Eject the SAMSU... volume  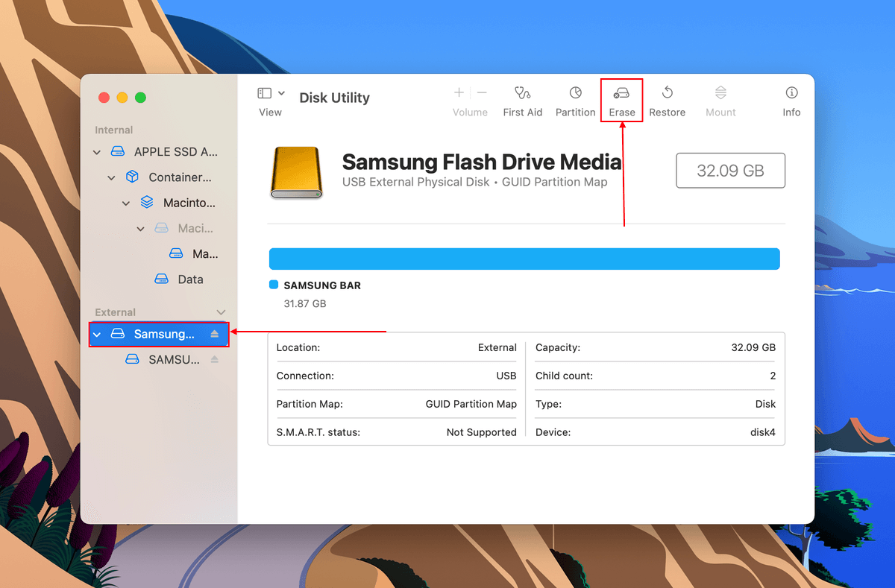click(x=215, y=359)
